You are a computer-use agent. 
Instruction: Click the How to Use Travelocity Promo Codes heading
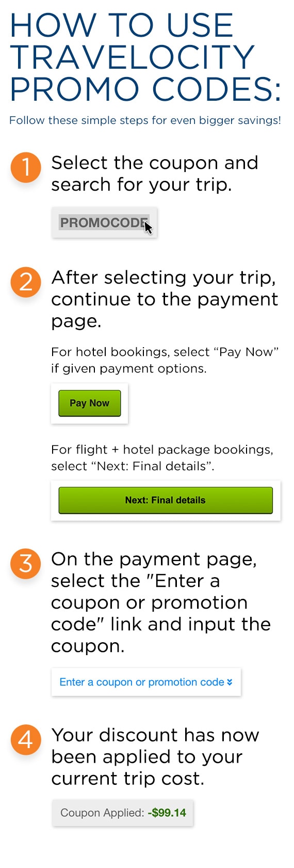point(145,57)
